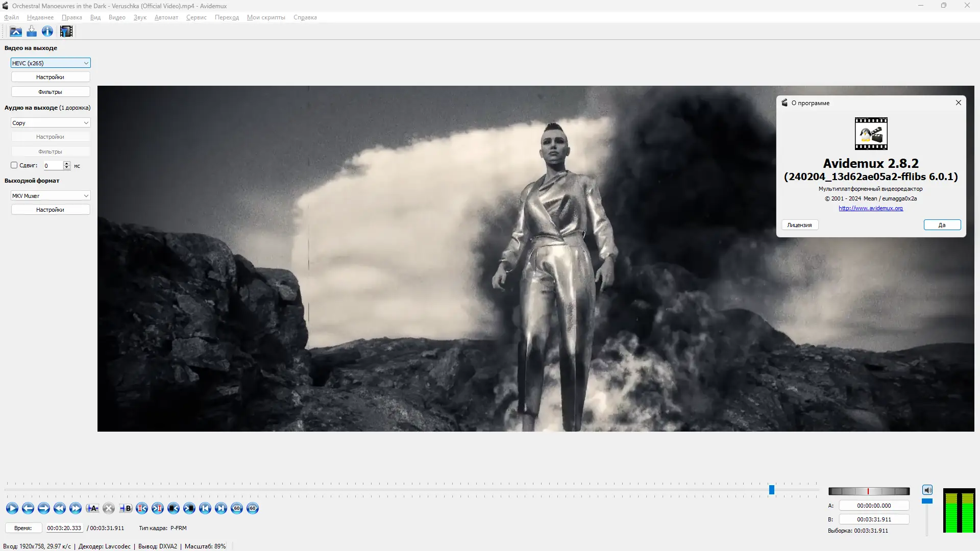Set marker B at current position

pos(126,508)
